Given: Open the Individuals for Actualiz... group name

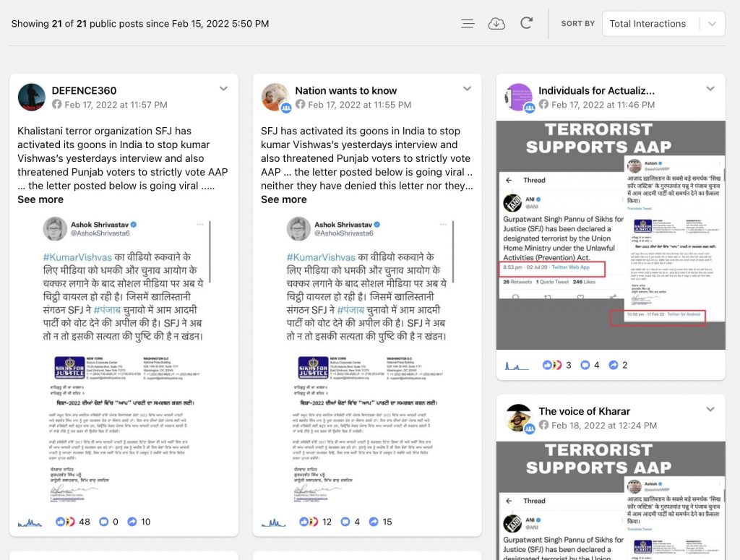Looking at the screenshot, I should (596, 90).
